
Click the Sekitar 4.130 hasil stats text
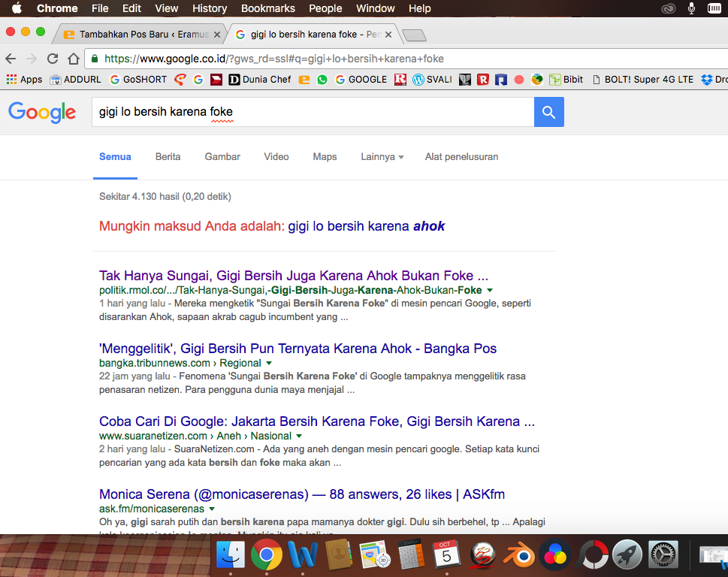click(165, 196)
